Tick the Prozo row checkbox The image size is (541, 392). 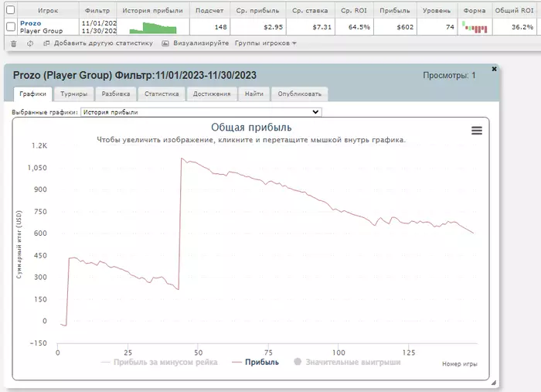(11, 26)
